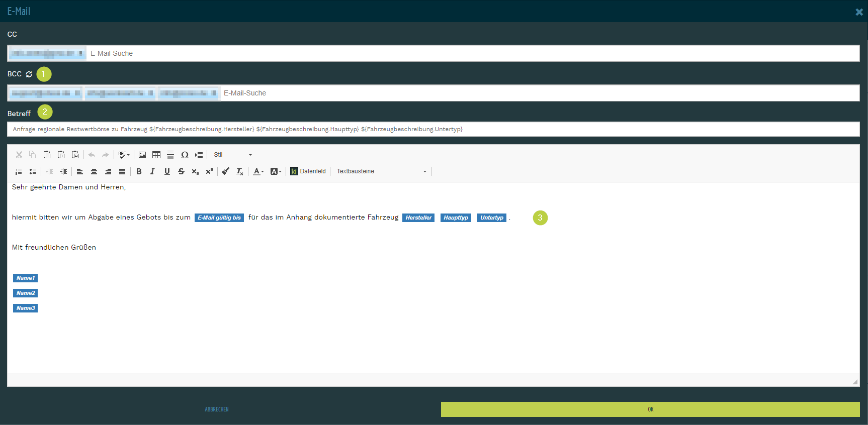Open the Stil dropdown
This screenshot has width=868, height=425.
click(232, 155)
